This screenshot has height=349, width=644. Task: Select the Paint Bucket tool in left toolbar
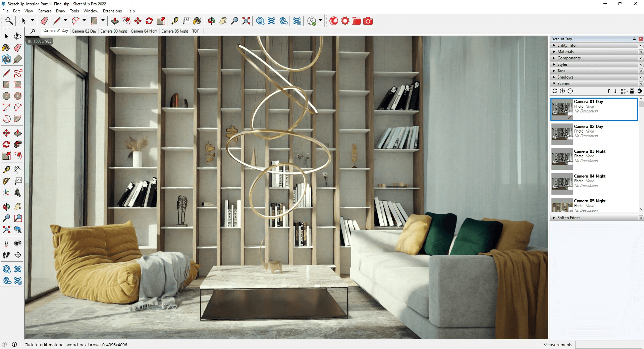[6, 48]
